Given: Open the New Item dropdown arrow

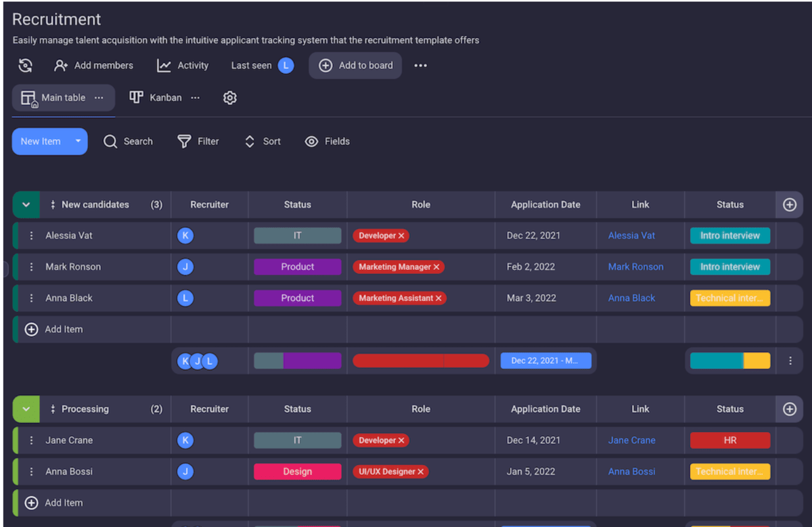Looking at the screenshot, I should [x=78, y=141].
